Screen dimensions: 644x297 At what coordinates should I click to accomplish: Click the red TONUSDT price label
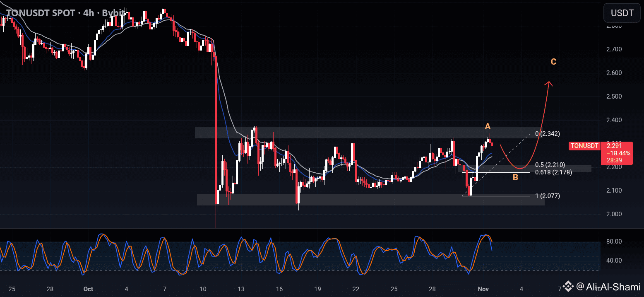pos(584,146)
